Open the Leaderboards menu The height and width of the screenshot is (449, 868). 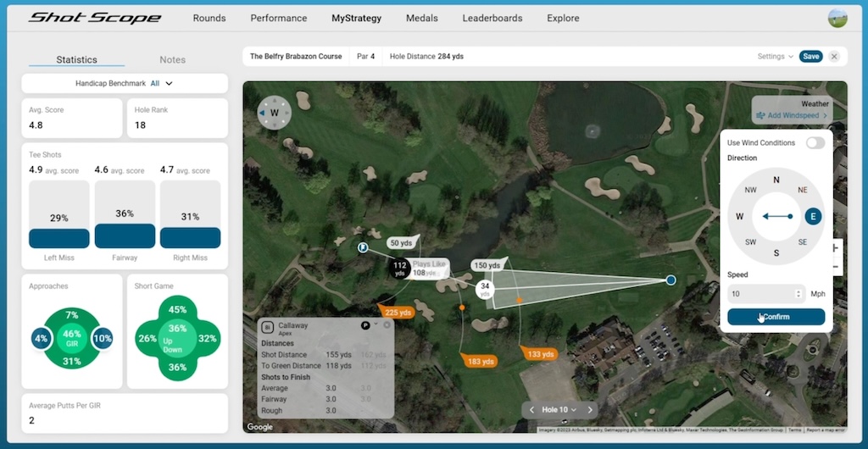(x=492, y=19)
